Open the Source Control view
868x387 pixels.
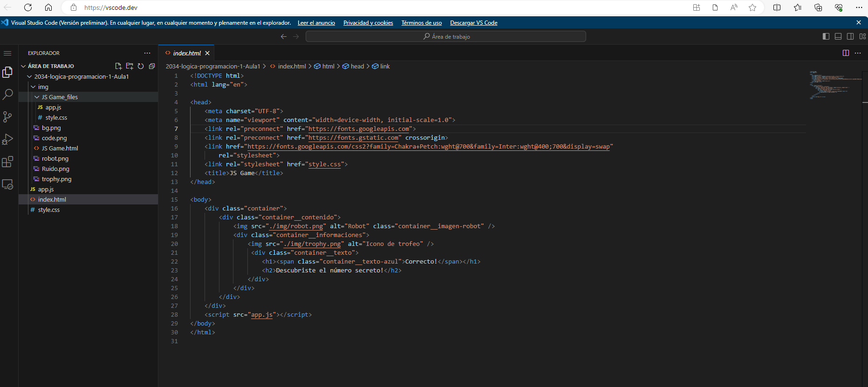coord(7,116)
